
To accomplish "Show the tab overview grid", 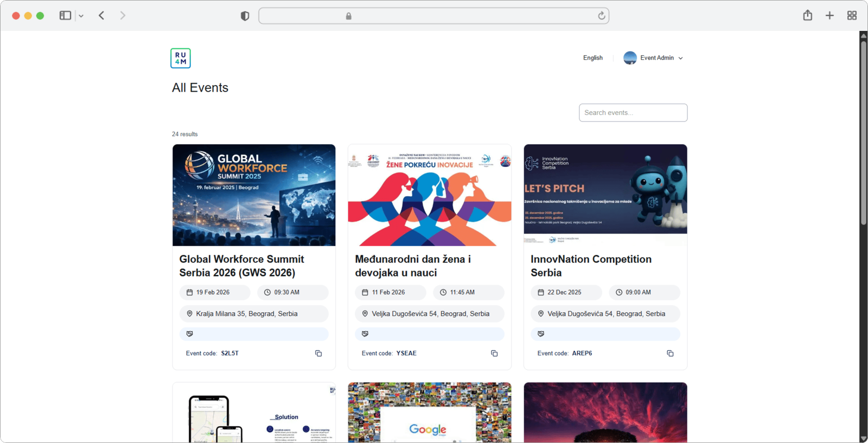I will pos(852,16).
